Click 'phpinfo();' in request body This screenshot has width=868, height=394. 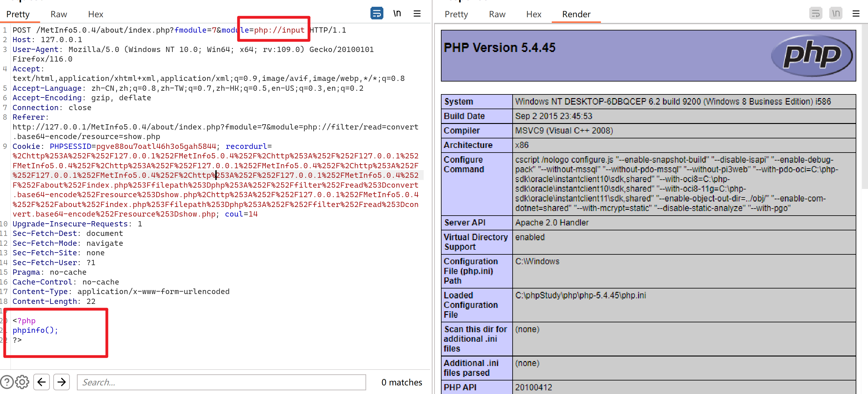35,330
